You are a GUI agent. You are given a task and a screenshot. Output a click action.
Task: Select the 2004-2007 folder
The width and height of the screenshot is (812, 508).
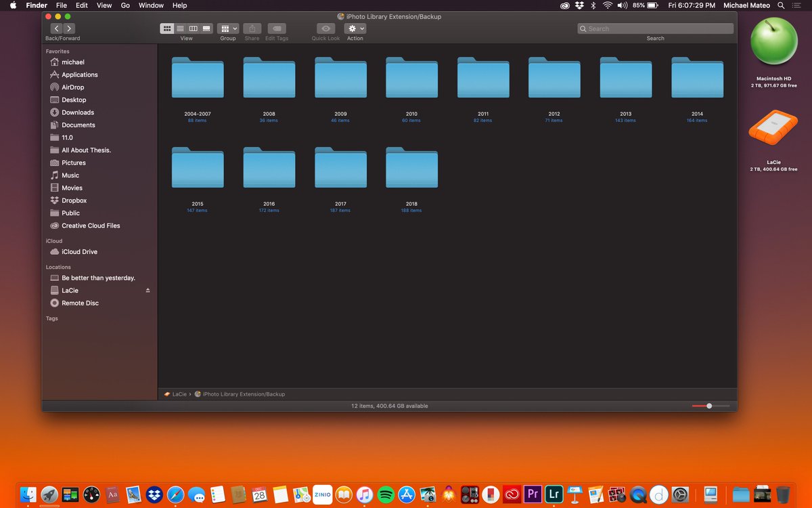tap(198, 78)
